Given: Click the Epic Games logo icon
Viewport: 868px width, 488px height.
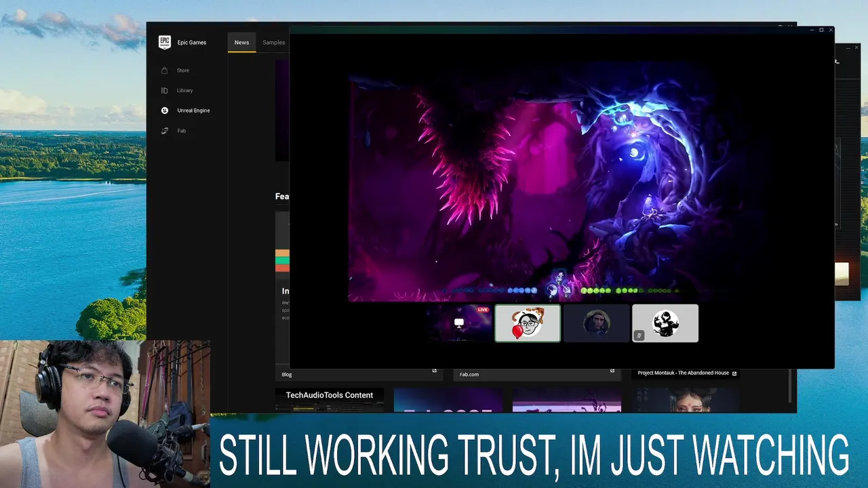Looking at the screenshot, I should pyautogui.click(x=165, y=42).
